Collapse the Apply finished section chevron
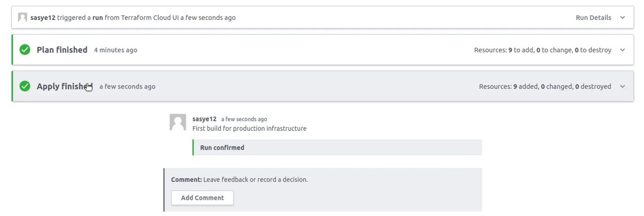This screenshot has width=644, height=216. click(622, 86)
